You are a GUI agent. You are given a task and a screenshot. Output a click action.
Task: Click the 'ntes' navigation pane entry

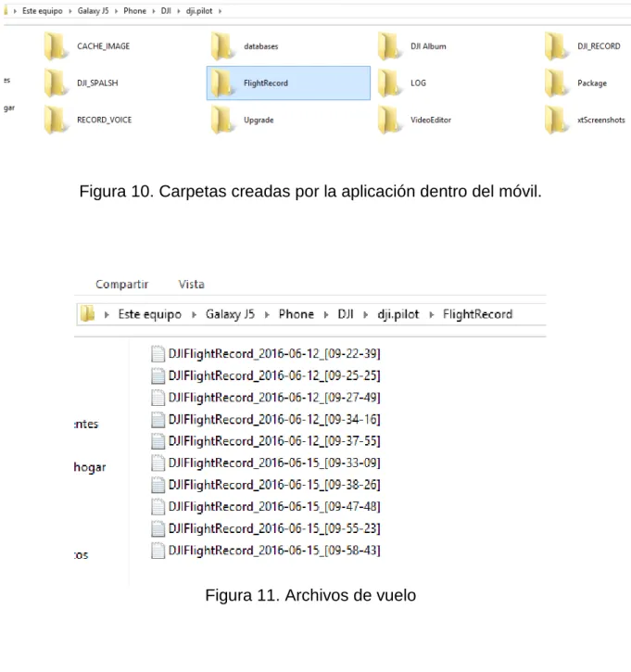pos(86,424)
